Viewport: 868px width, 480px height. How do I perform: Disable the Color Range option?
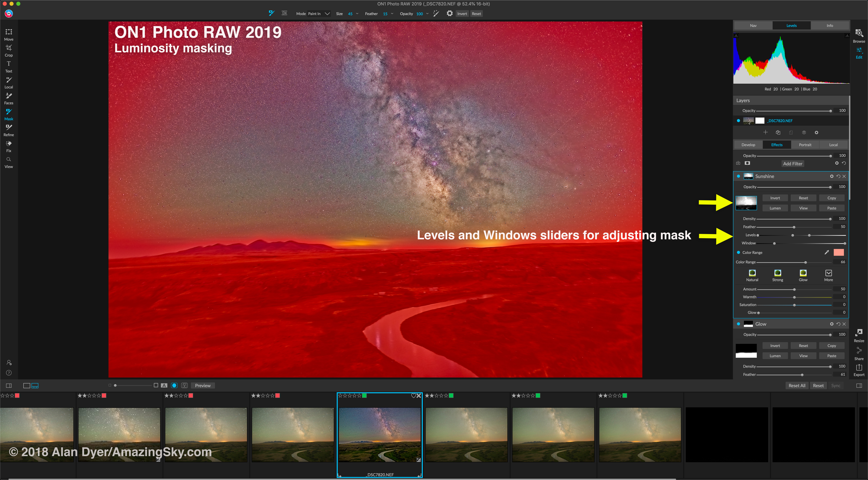[738, 253]
